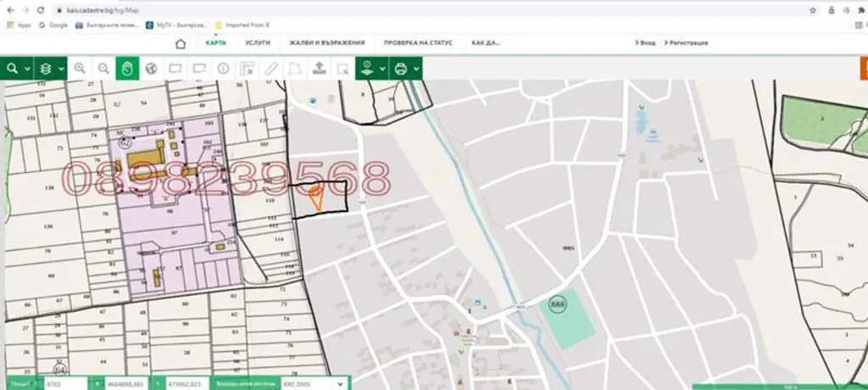Screen dimensions: 868x390
Task: Choose the polygon area measure tool
Action: coord(294,68)
